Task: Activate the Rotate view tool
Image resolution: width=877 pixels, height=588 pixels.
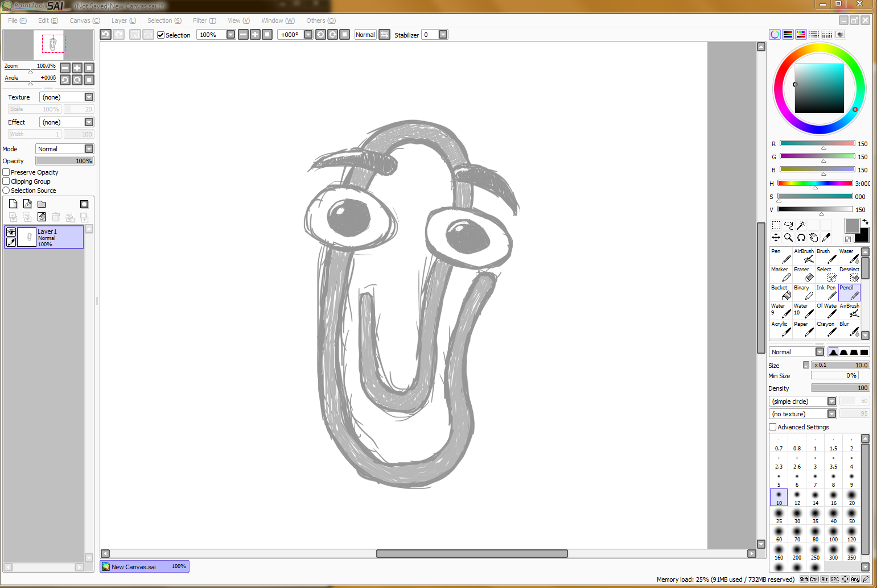Action: [x=801, y=237]
